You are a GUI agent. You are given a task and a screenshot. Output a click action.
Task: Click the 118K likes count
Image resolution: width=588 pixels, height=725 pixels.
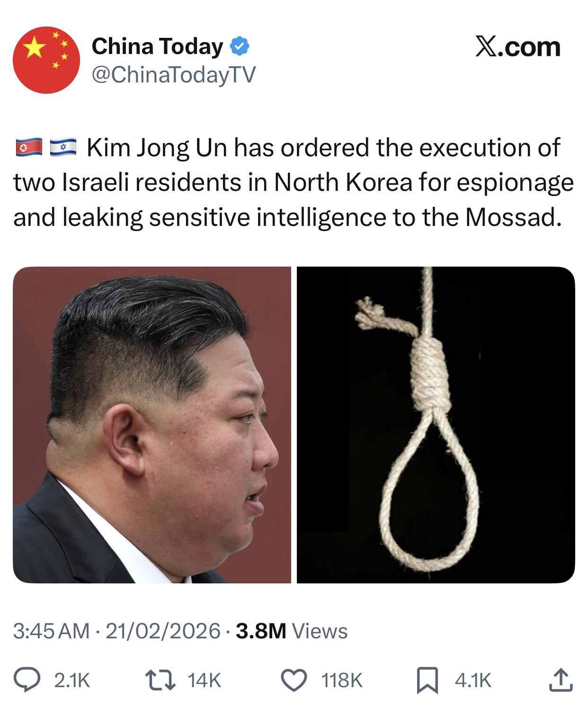pyautogui.click(x=342, y=681)
